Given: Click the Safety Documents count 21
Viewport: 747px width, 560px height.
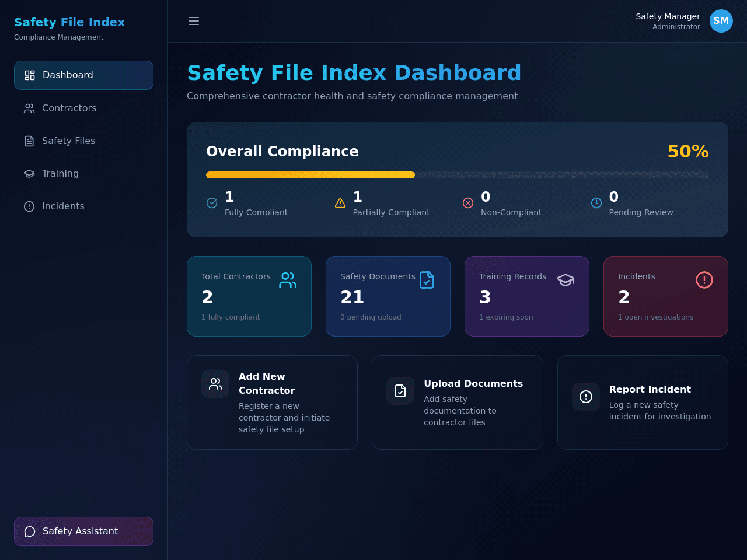Looking at the screenshot, I should coord(352,297).
